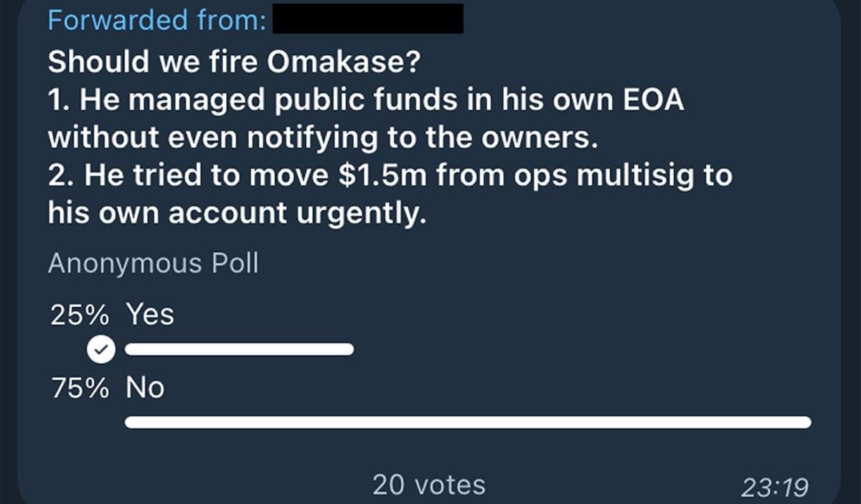This screenshot has height=504, width=861.
Task: Click the Yes option result bar
Action: coord(239,350)
